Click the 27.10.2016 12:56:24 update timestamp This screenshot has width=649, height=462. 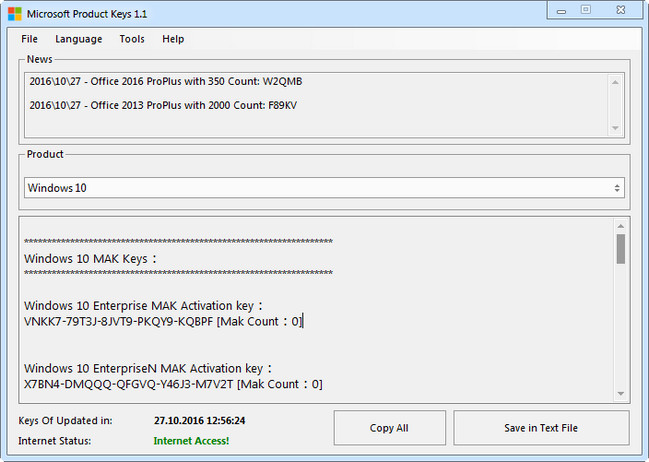point(200,421)
